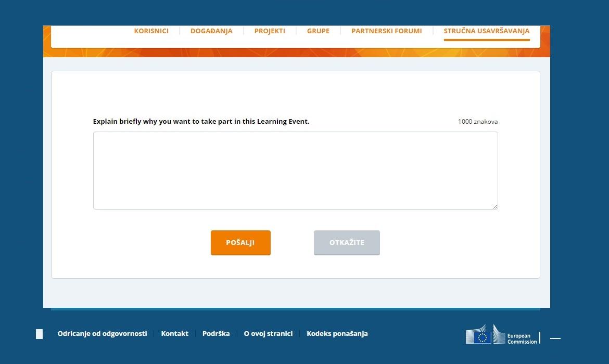609x364 pixels.
Task: Follow the Kontakt footer link
Action: coord(175,334)
